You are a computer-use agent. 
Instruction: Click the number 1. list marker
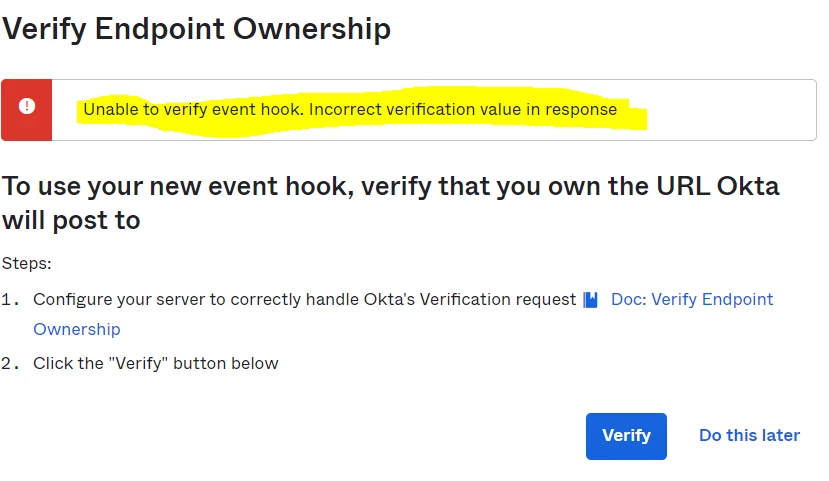coord(11,300)
